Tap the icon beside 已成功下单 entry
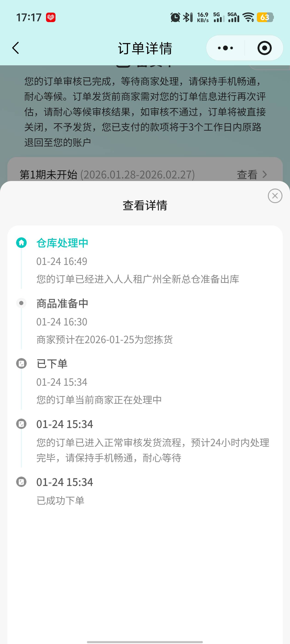The image size is (290, 644). click(x=21, y=482)
